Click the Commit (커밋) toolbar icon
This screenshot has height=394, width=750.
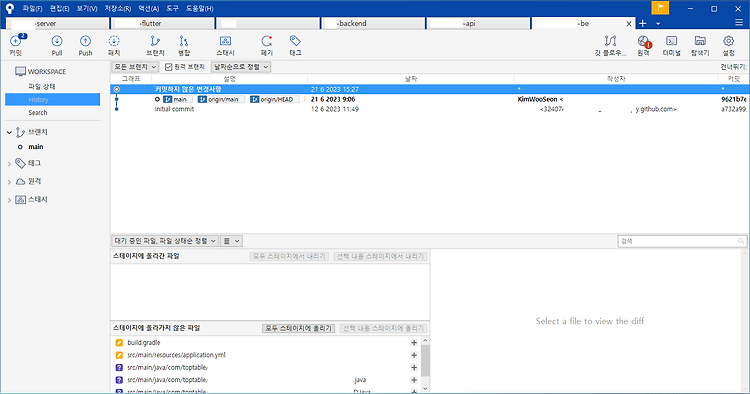pos(16,42)
